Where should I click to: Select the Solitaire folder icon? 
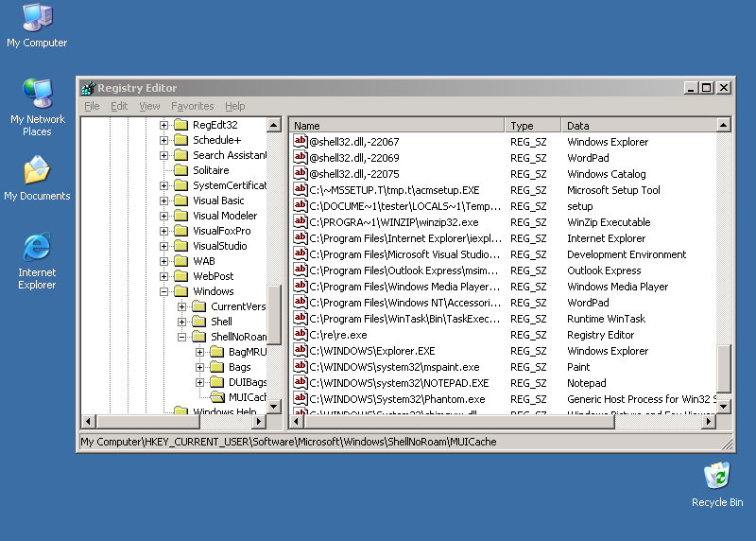[x=180, y=170]
